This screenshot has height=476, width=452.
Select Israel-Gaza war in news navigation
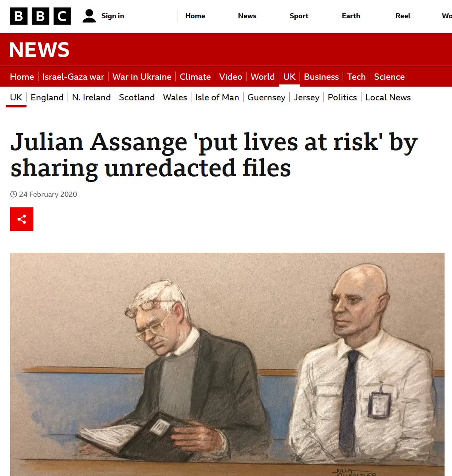point(73,77)
